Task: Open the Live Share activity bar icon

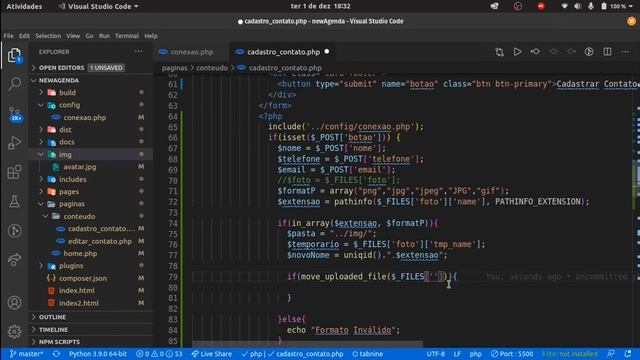Action: click(14, 260)
